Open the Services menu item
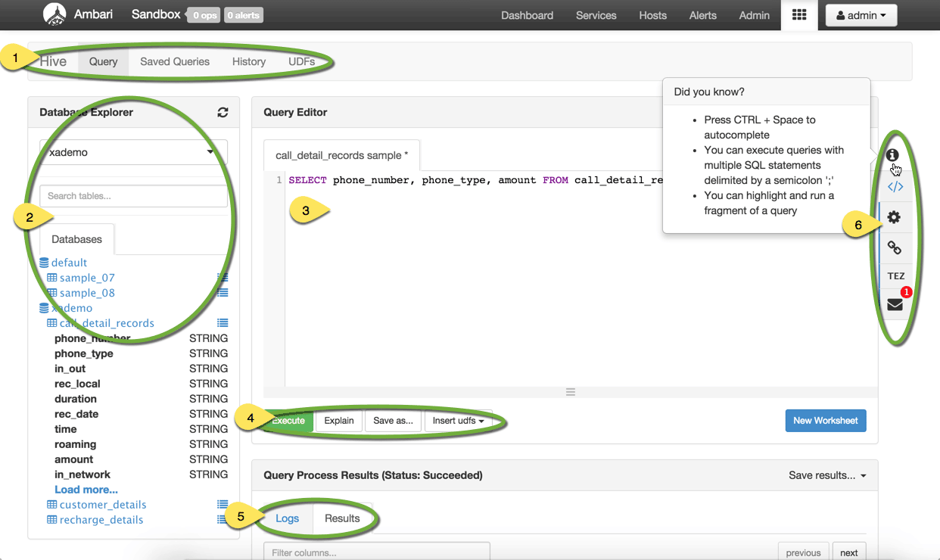This screenshot has height=560, width=940. pos(596,15)
